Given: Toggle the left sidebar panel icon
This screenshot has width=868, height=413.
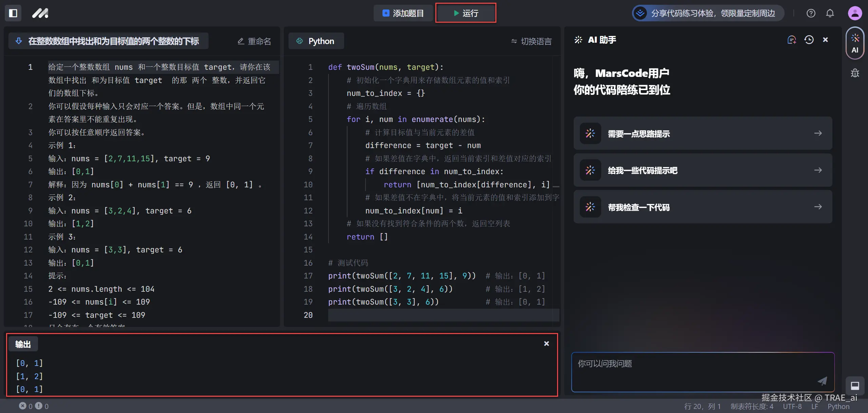Looking at the screenshot, I should [13, 13].
